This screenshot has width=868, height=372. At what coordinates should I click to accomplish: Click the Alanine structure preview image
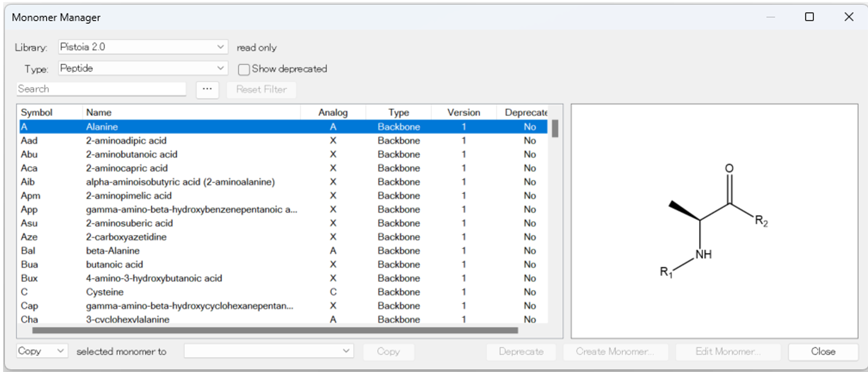coord(714,221)
